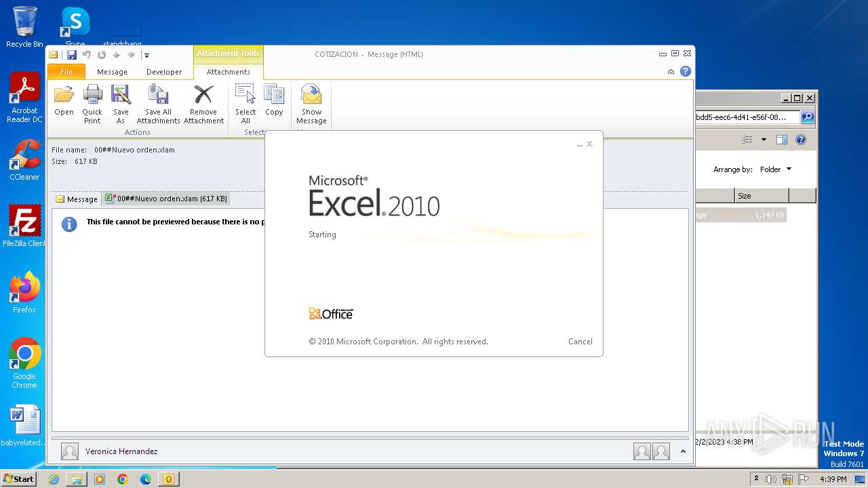Show hidden tray icons arrow
The height and width of the screenshot is (488, 868).
point(756,479)
